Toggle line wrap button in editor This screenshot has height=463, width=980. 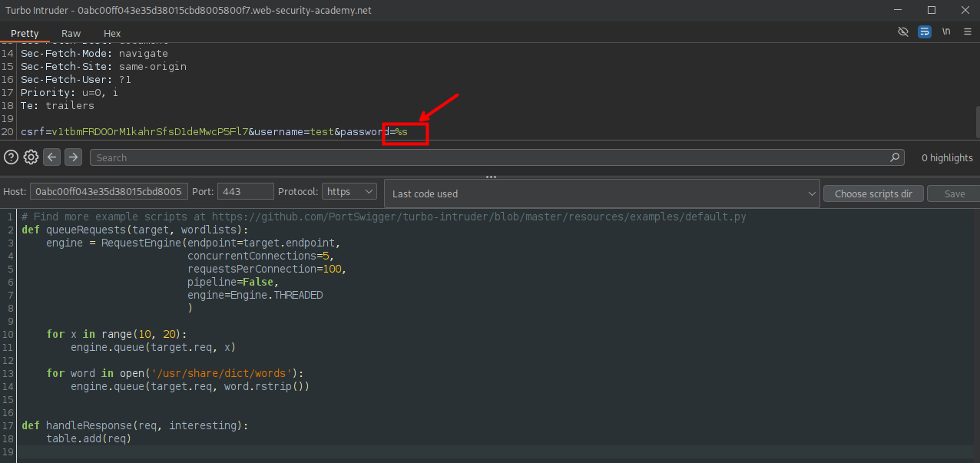925,32
